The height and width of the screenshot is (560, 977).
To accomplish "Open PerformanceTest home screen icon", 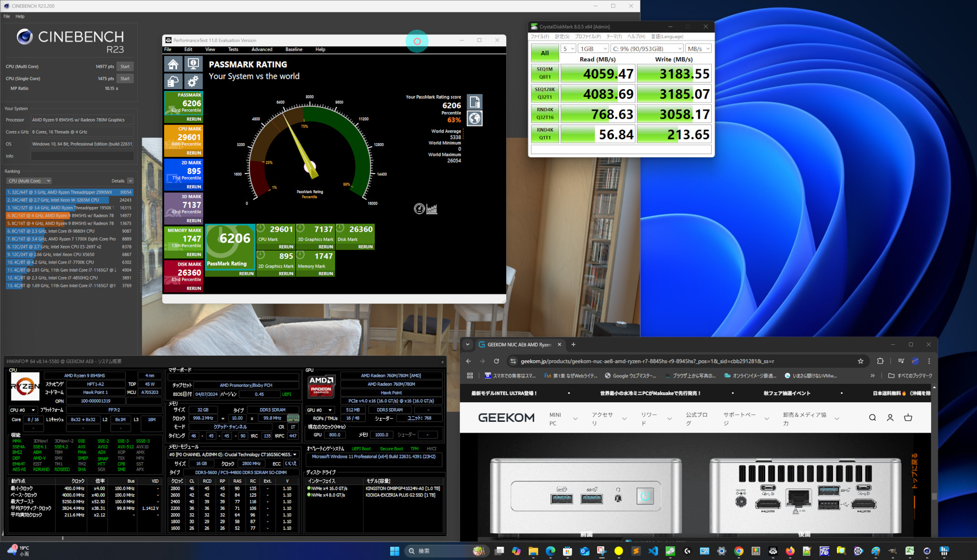I will pos(174,64).
